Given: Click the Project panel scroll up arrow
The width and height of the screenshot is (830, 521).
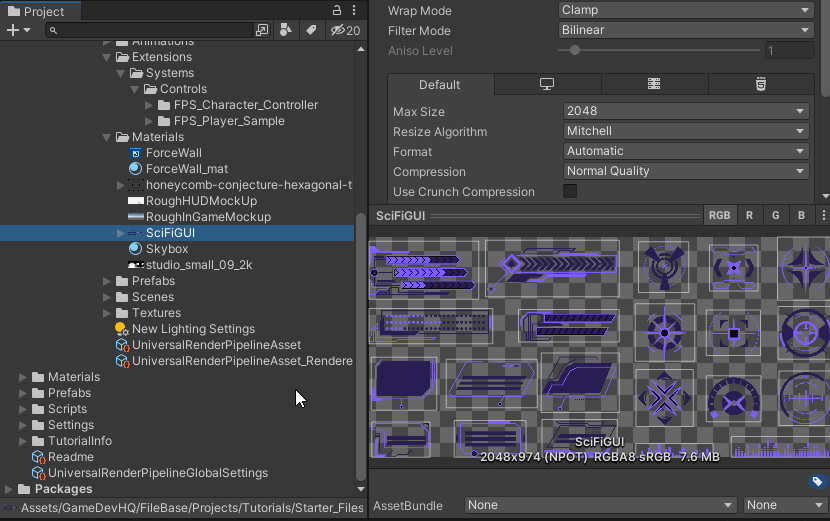Looking at the screenshot, I should pyautogui.click(x=361, y=49).
